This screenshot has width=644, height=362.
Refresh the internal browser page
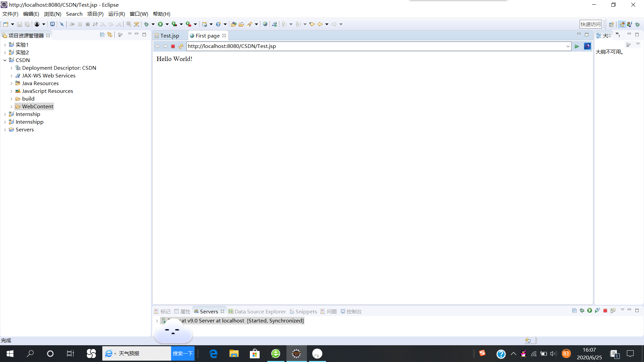pos(181,46)
